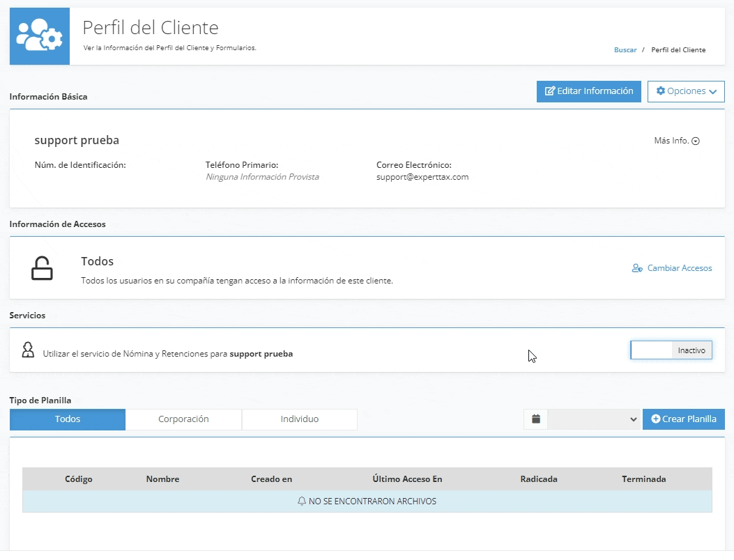734x560 pixels.
Task: Click the client profile users-gear icon
Action: pos(39,36)
